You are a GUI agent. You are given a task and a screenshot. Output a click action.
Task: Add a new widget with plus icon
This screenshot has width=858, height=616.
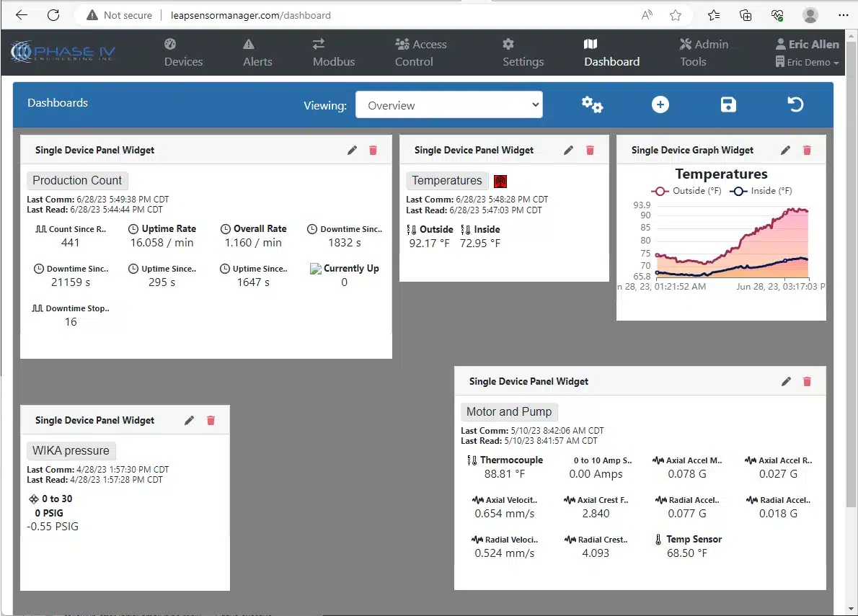[660, 105]
